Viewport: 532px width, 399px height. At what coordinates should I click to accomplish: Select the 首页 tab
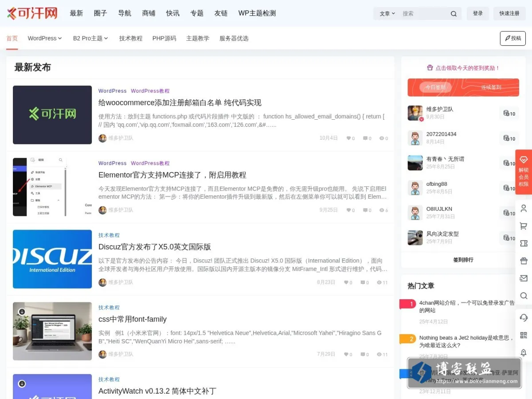(x=12, y=38)
